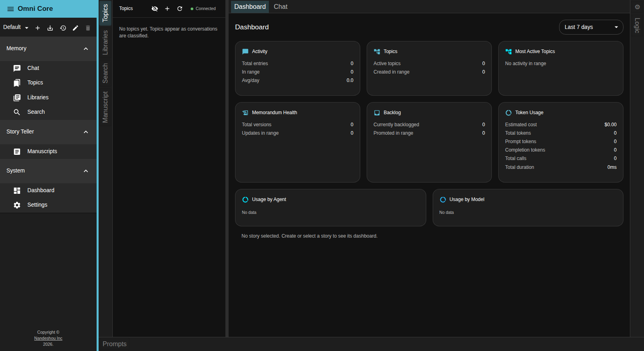Open the gear icon above Logic
The image size is (644, 351).
coord(637,7)
